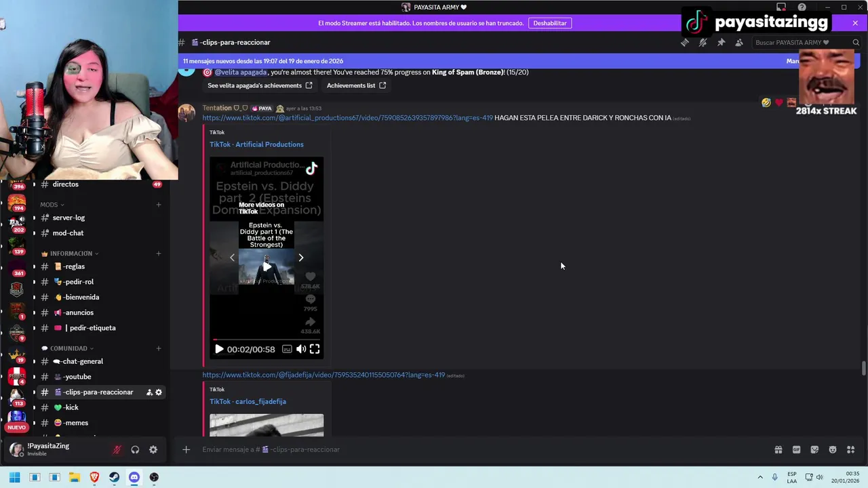Toggle deafen headphones in user panel

(135, 449)
